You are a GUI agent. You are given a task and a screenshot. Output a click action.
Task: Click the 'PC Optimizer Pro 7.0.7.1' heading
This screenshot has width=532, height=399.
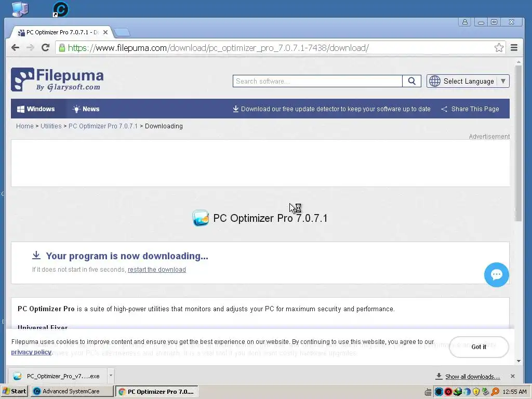pos(270,218)
